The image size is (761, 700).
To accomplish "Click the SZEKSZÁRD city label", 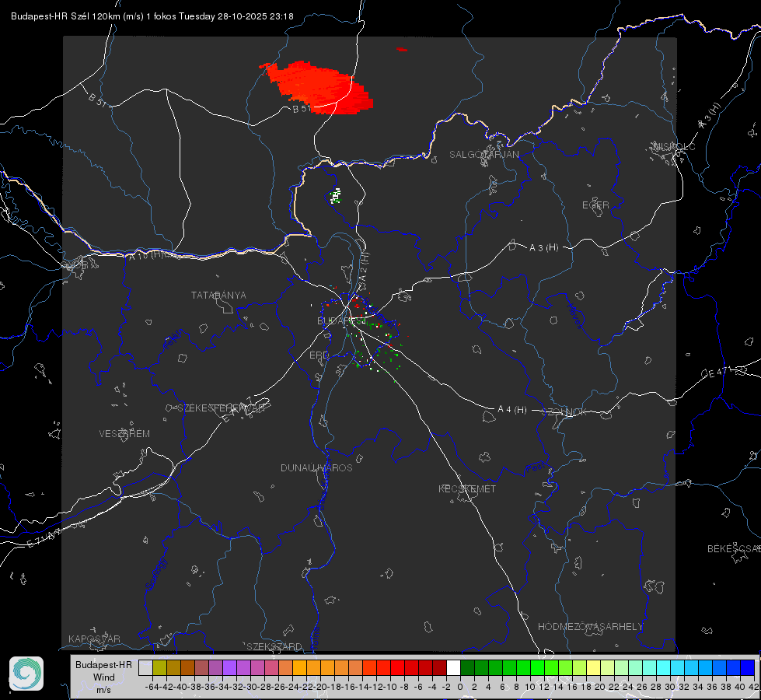I will click(x=274, y=646).
